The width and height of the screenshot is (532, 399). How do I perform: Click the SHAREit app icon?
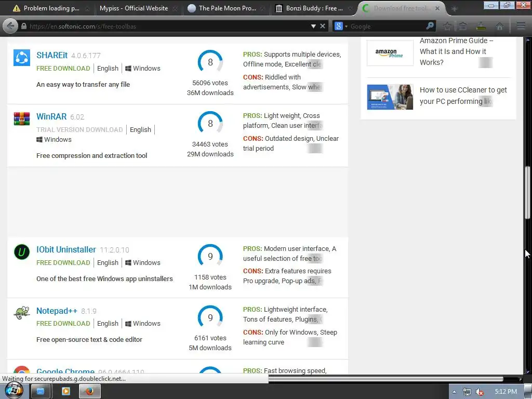tap(22, 58)
